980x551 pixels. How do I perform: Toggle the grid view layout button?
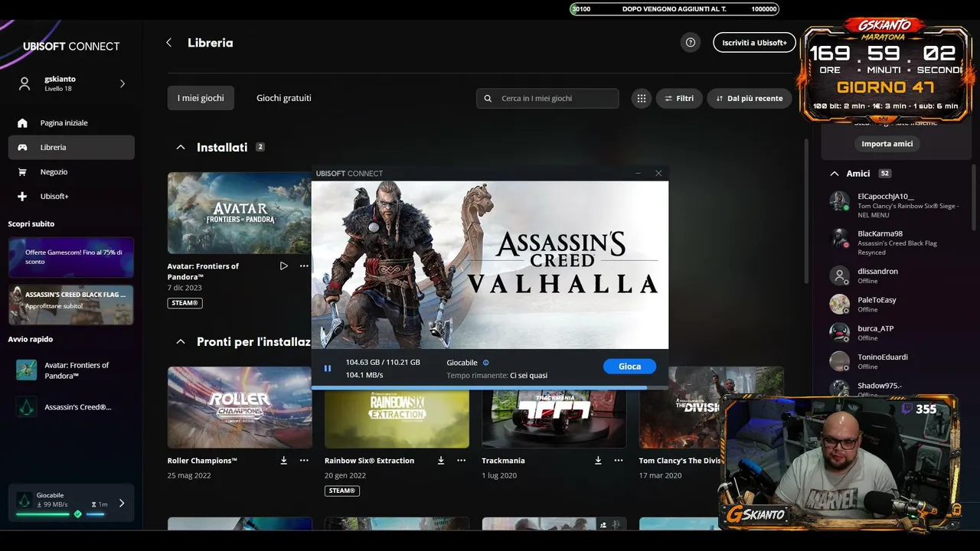[642, 98]
